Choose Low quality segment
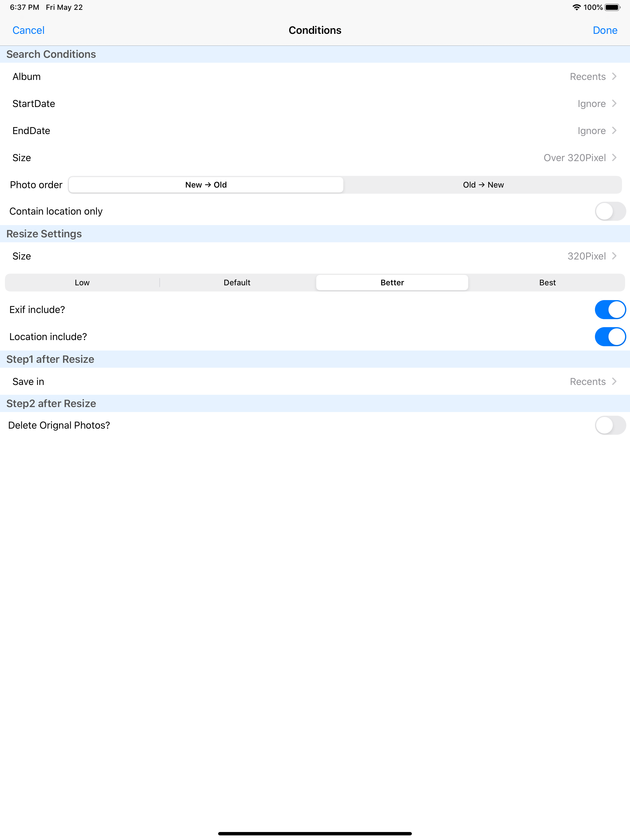This screenshot has height=840, width=630. pyautogui.click(x=82, y=283)
